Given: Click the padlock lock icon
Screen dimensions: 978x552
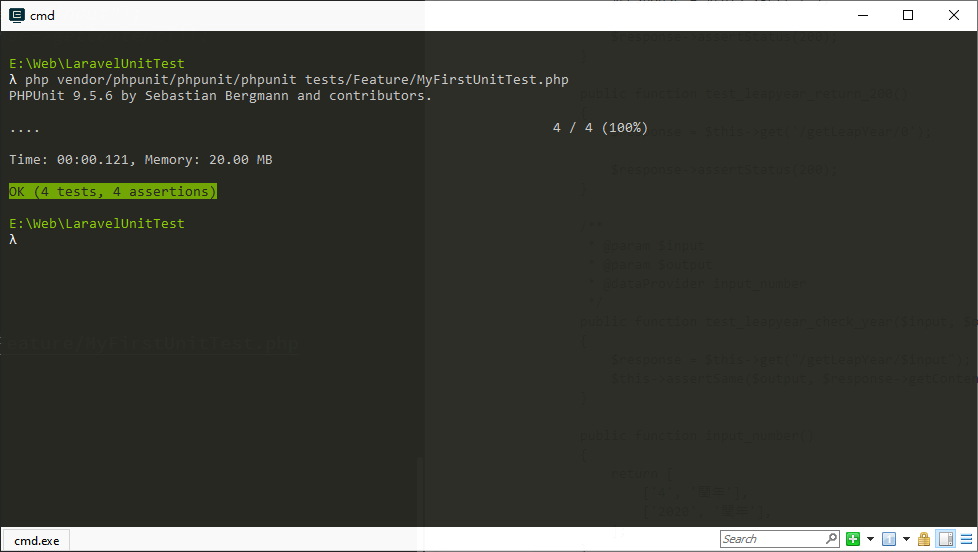Looking at the screenshot, I should pos(924,539).
